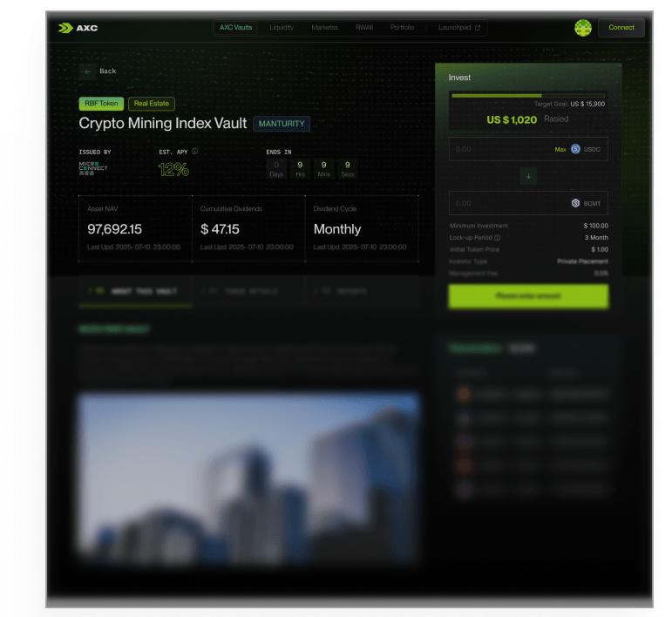Click the Days countdown box
Viewport: 672px width, 617px height.
tap(276, 169)
